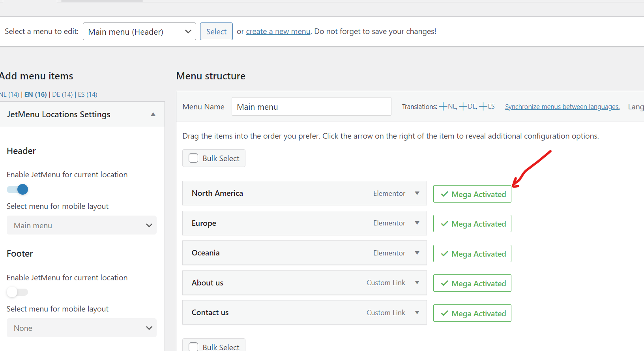Open the create a new menu link
Screen dimensions: 644x351
(x=278, y=32)
